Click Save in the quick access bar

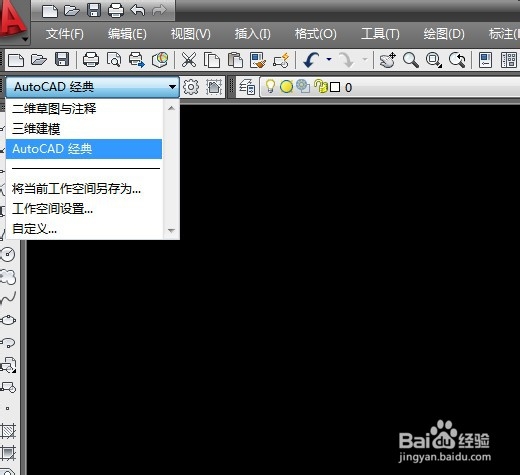click(94, 10)
